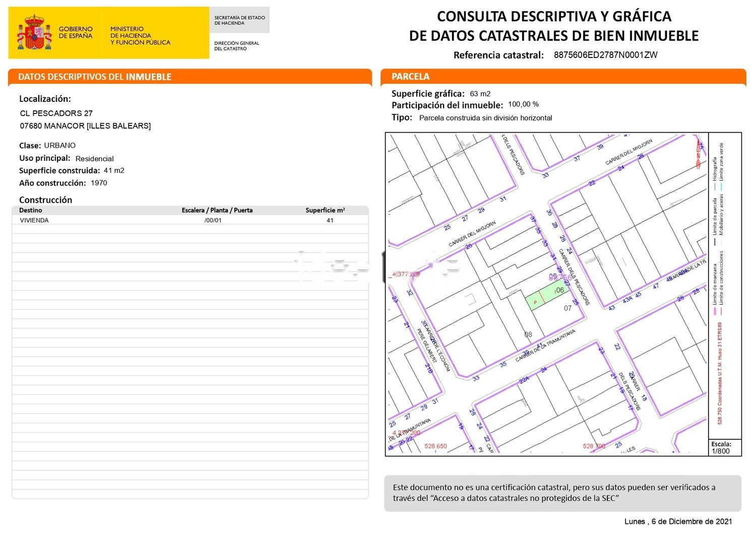Click the Destino column header
This screenshot has width=756, height=534.
pyautogui.click(x=31, y=210)
